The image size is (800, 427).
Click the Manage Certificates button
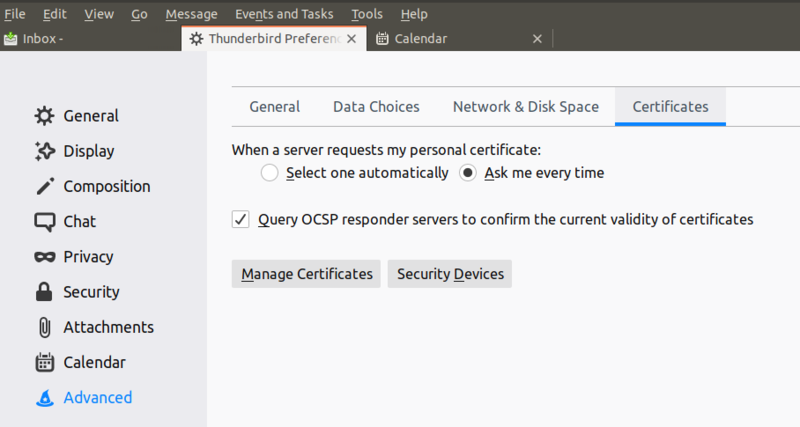(x=306, y=274)
